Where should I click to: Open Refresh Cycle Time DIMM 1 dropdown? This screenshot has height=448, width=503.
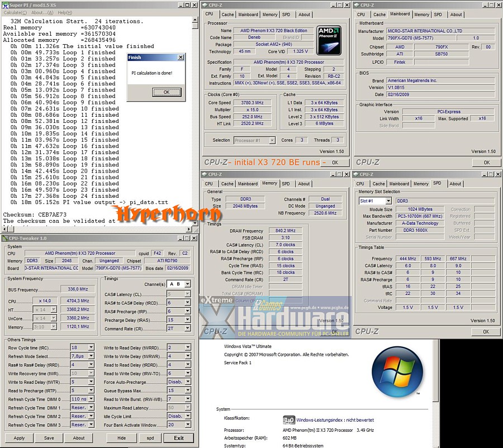click(91, 408)
